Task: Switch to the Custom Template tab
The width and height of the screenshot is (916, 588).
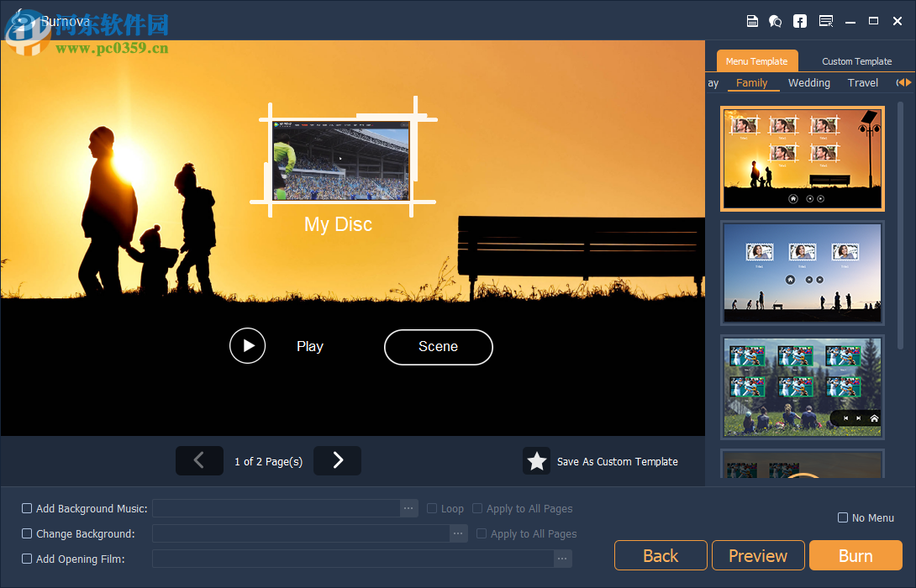Action: tap(856, 60)
